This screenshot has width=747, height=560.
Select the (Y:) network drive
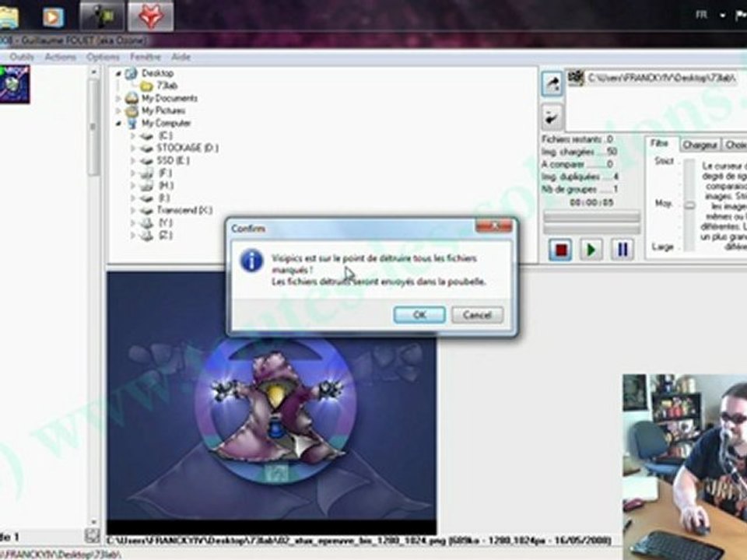165,222
